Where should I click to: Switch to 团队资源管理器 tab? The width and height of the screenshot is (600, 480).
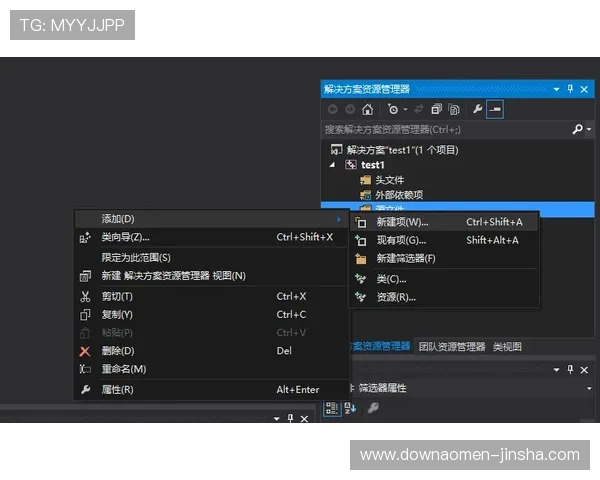coord(452,347)
